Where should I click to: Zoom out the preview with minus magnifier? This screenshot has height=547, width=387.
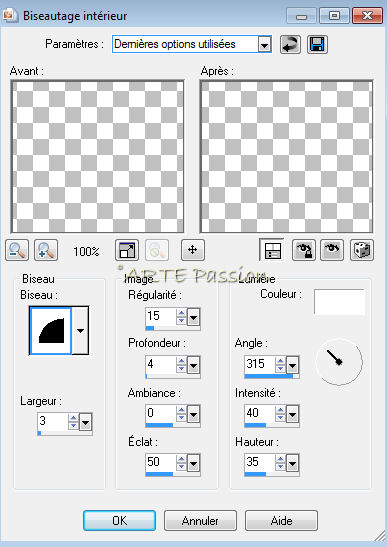[17, 250]
